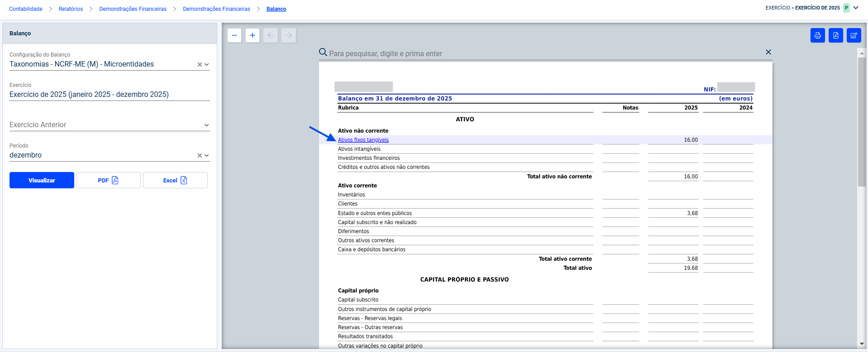The image size is (868, 354).
Task: Click the Estado e outros entes públicos row
Action: 545,213
